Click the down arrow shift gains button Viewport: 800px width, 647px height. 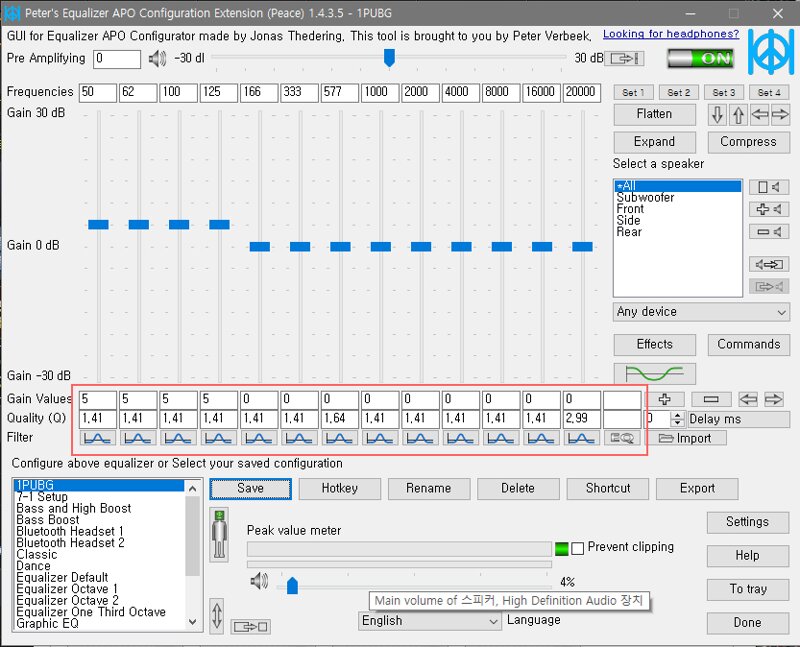717,114
